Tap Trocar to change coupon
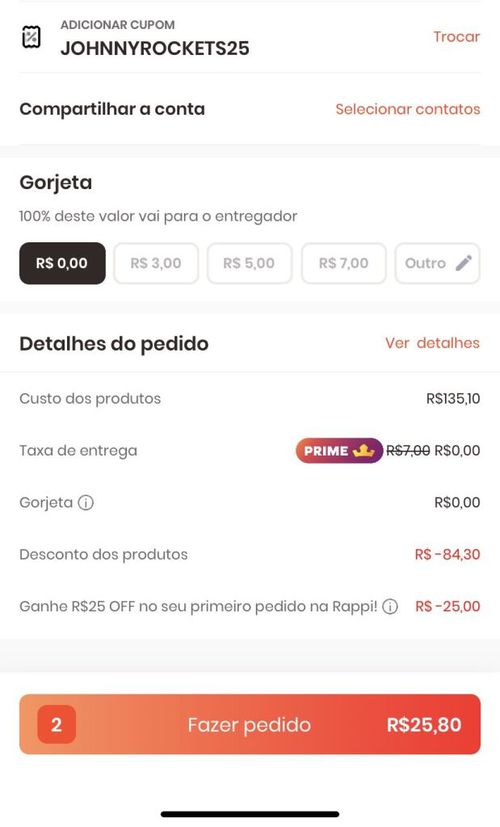This screenshot has width=500, height=827. click(x=456, y=37)
